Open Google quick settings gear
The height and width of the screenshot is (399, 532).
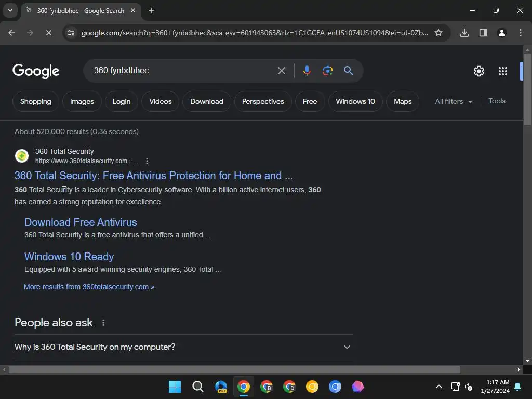coord(478,71)
